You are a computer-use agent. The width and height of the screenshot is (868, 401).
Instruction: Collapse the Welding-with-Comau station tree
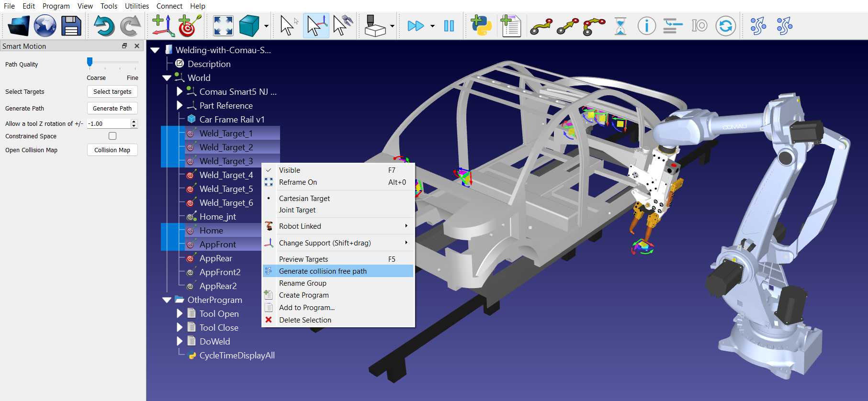(x=155, y=50)
